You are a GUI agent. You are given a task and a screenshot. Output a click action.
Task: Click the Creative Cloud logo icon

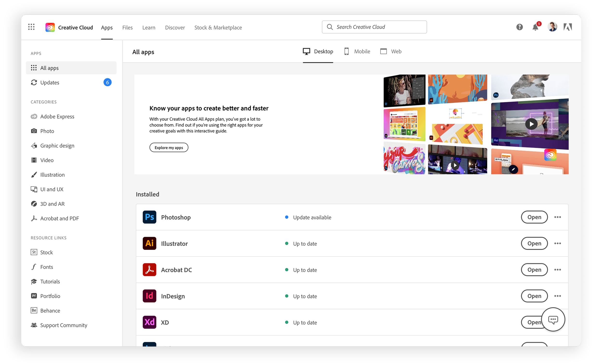[x=50, y=27]
